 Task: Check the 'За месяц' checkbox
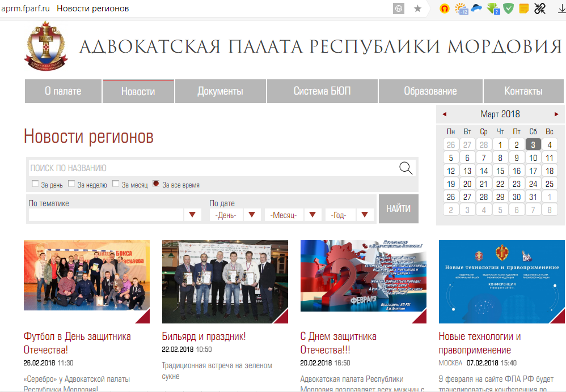point(116,184)
